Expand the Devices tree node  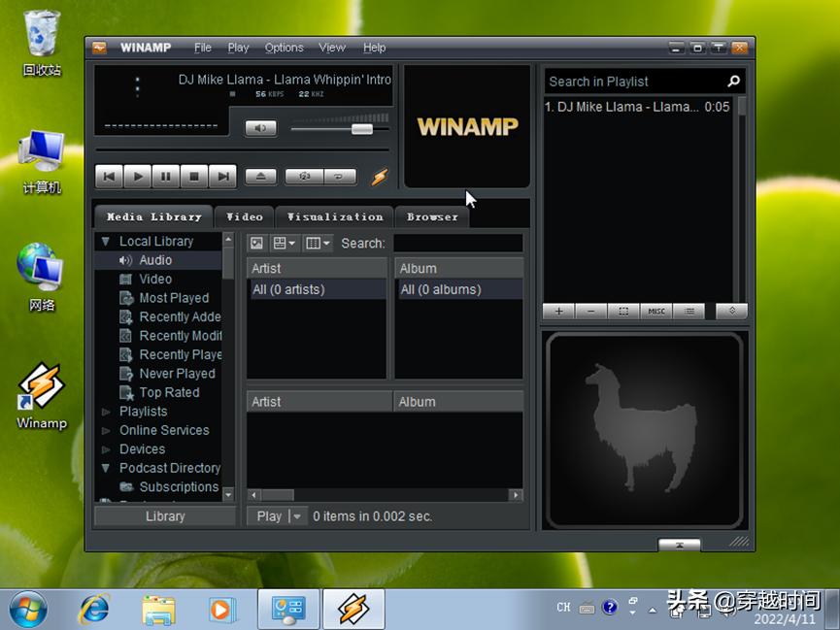pos(106,449)
